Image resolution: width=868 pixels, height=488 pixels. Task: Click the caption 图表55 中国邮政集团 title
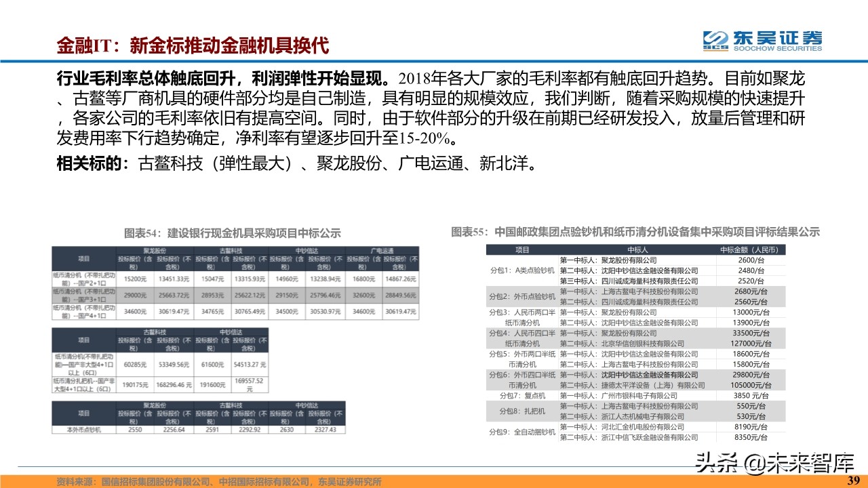635,232
